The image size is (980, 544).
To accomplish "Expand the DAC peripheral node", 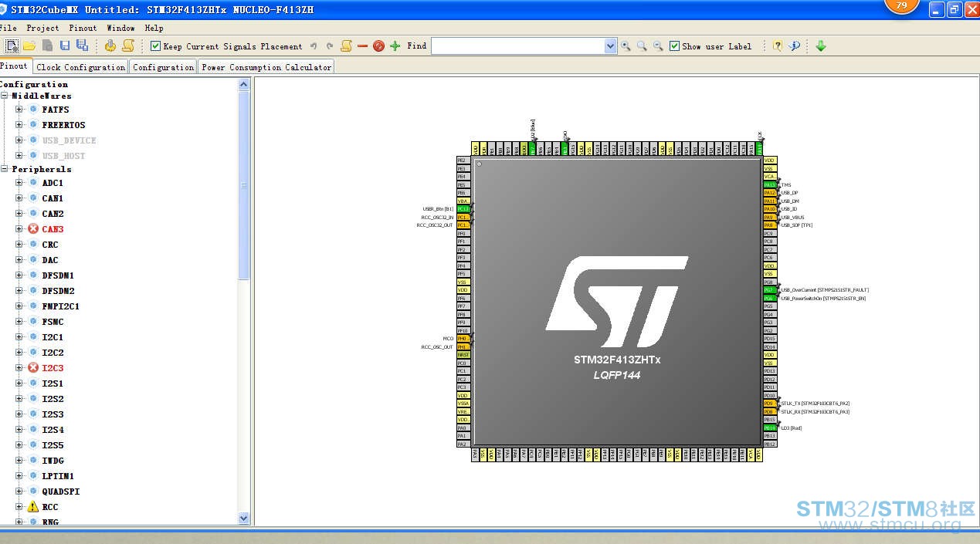I will (19, 260).
